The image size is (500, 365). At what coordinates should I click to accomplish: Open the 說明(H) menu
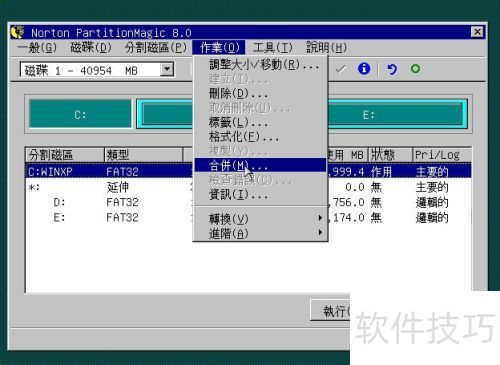tap(326, 48)
